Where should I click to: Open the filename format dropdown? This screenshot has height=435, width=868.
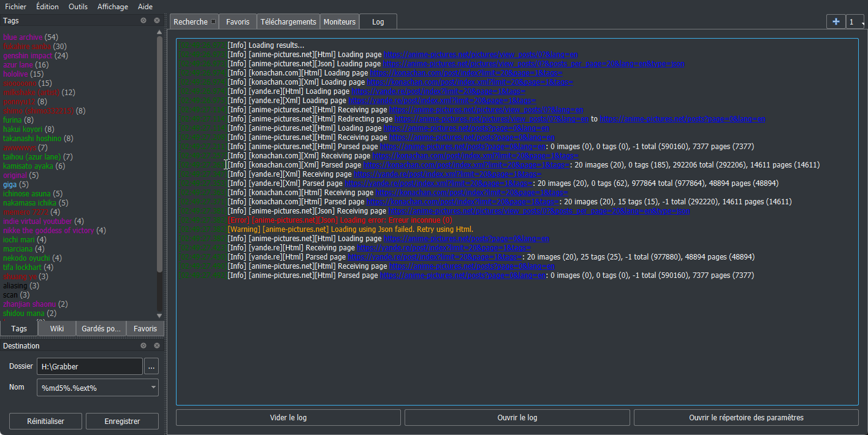(x=152, y=387)
